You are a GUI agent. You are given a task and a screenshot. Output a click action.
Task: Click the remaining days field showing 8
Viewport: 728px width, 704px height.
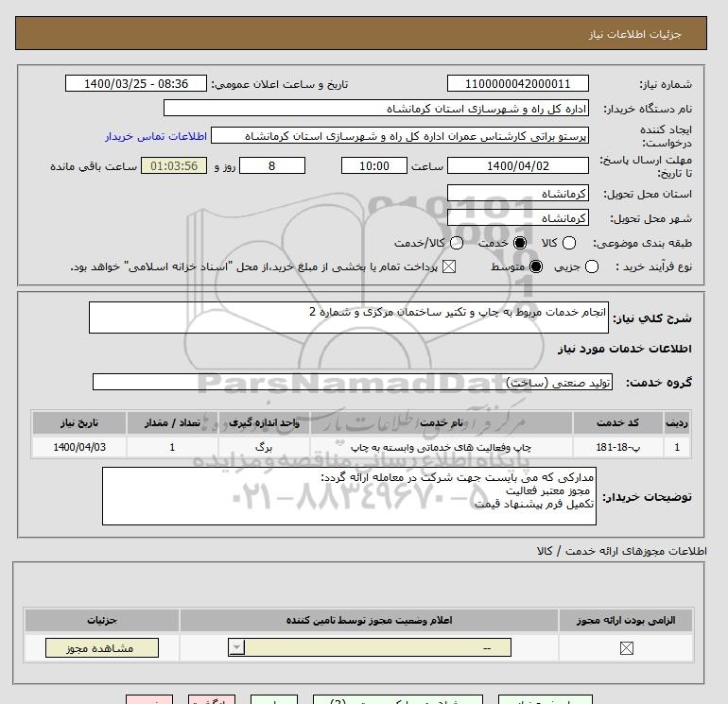point(272,165)
